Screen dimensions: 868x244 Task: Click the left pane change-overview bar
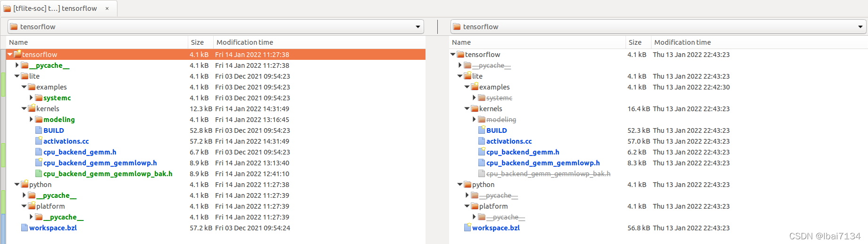click(3, 146)
